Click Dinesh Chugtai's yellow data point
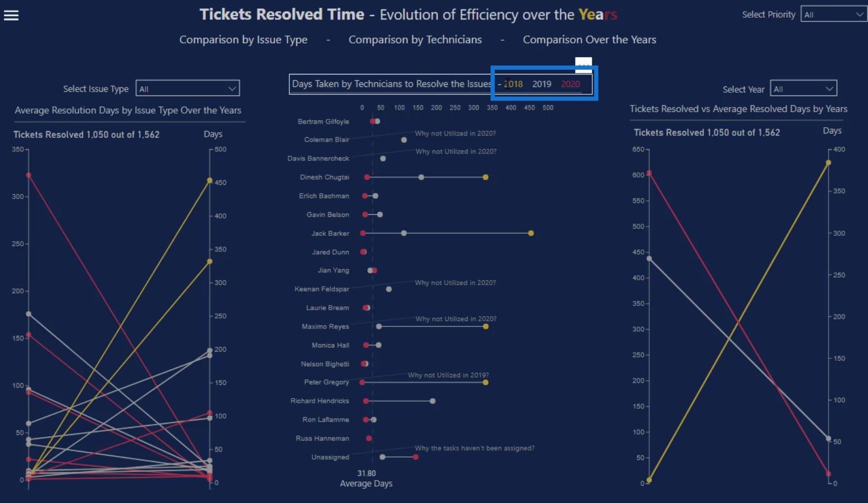The width and height of the screenshot is (868, 503). click(x=486, y=177)
